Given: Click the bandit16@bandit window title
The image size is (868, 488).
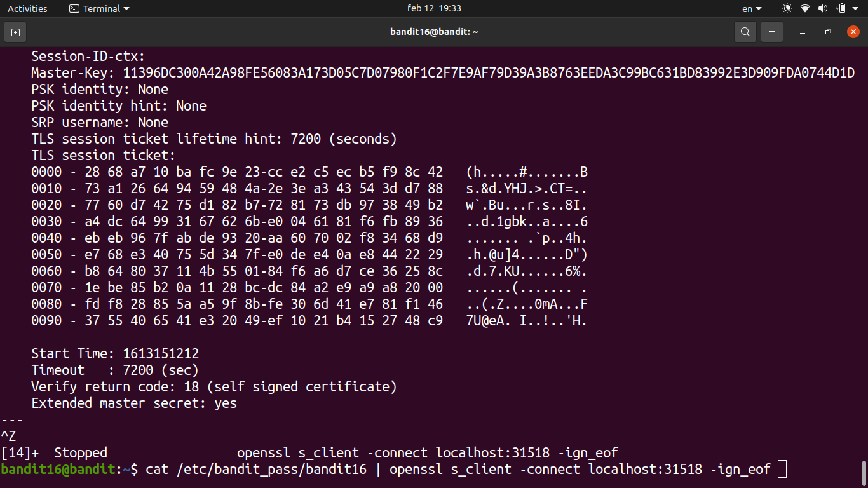Looking at the screenshot, I should click(x=434, y=32).
